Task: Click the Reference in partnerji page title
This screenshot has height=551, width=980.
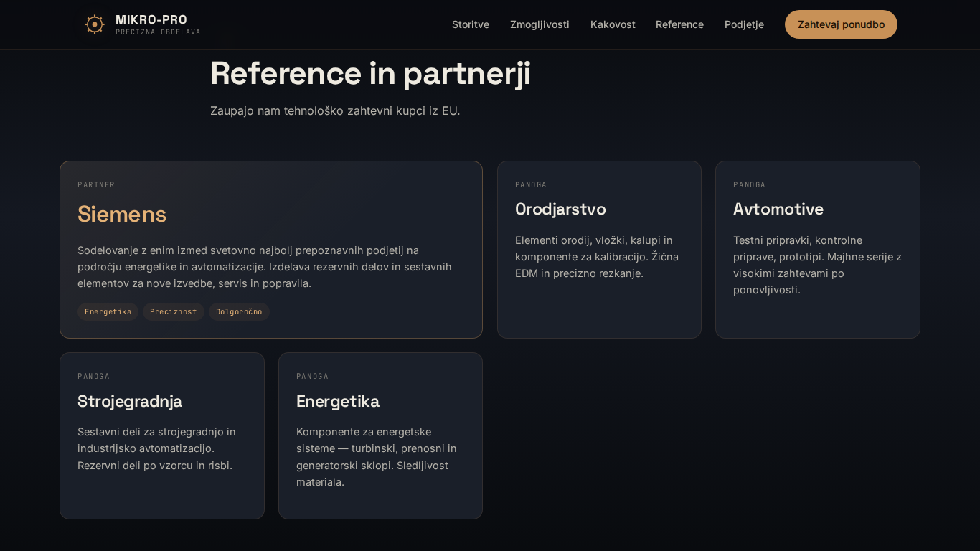Action: point(370,73)
